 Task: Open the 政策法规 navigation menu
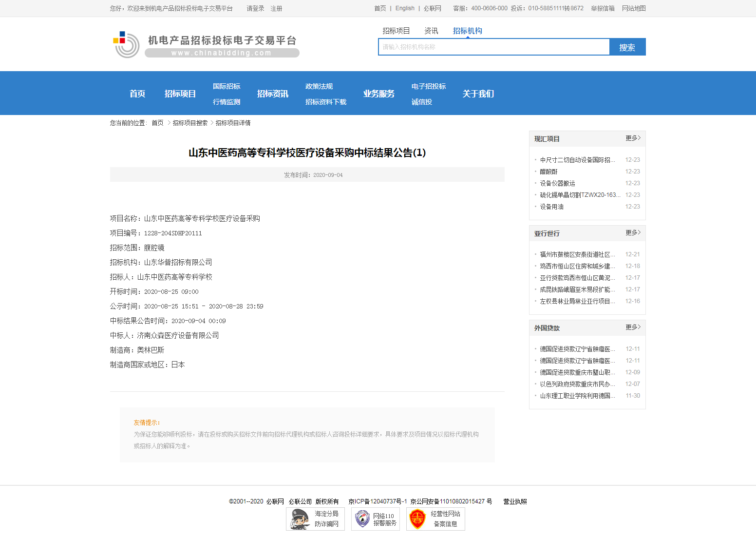319,86
